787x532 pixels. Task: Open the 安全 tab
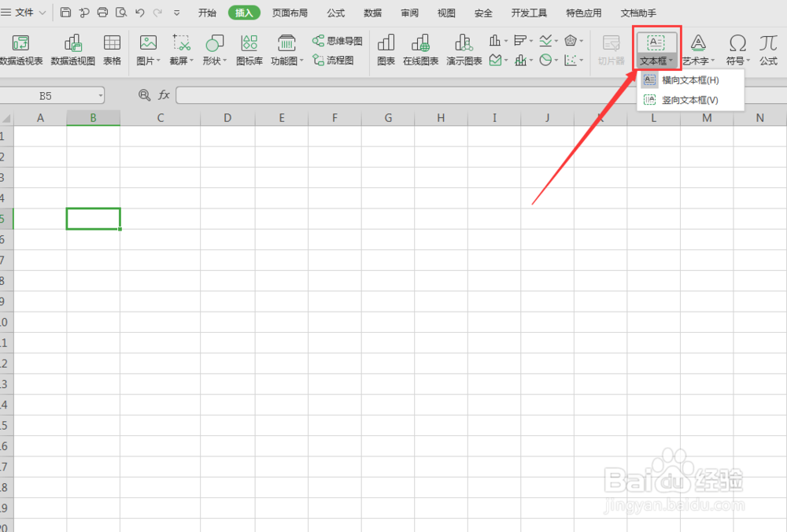click(483, 13)
